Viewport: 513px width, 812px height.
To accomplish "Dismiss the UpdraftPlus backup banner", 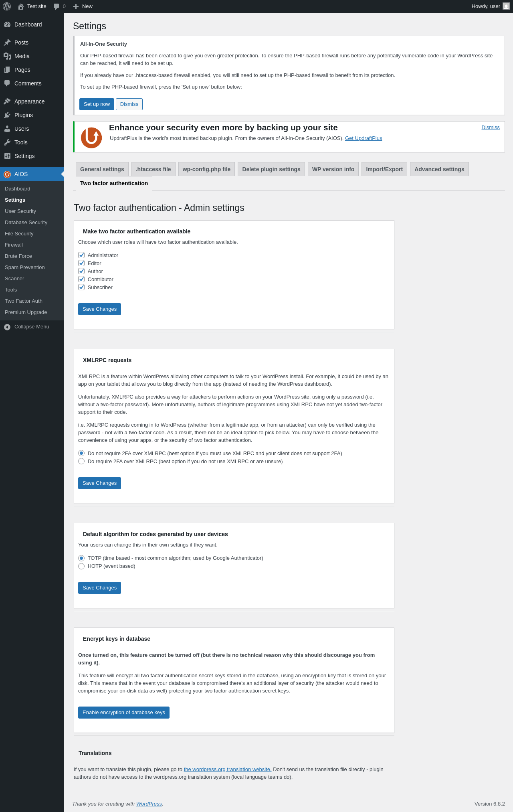I will click(x=491, y=128).
